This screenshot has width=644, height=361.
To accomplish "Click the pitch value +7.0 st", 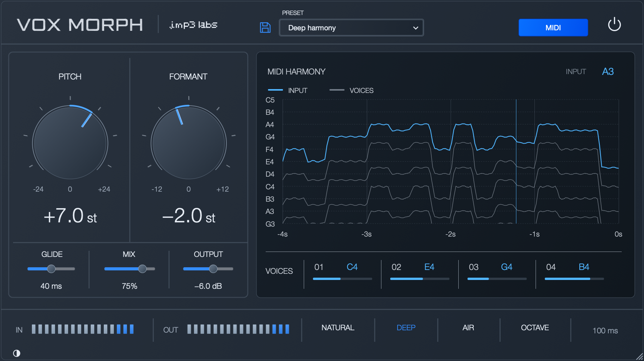I will point(70,216).
